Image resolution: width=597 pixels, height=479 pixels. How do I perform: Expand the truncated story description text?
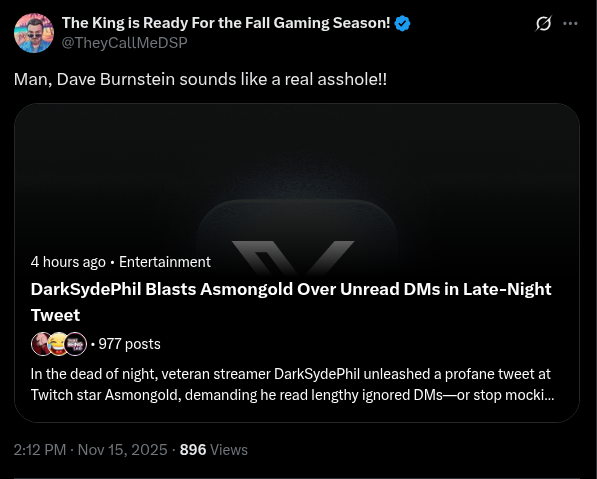click(x=292, y=385)
